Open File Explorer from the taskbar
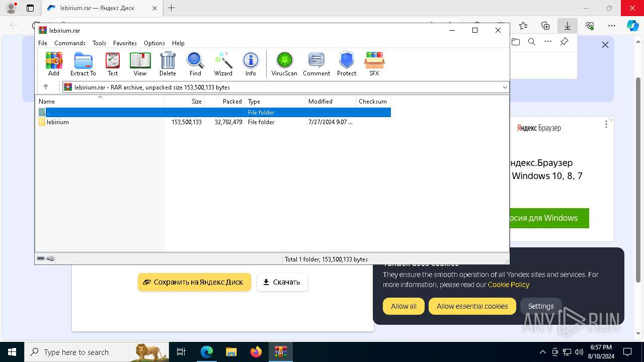This screenshot has height=362, width=644. pyautogui.click(x=231, y=352)
